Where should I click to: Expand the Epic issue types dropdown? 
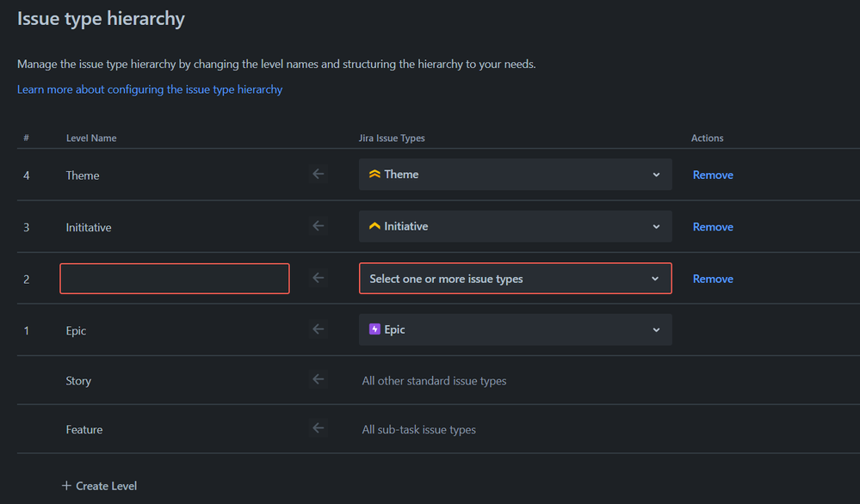click(656, 329)
